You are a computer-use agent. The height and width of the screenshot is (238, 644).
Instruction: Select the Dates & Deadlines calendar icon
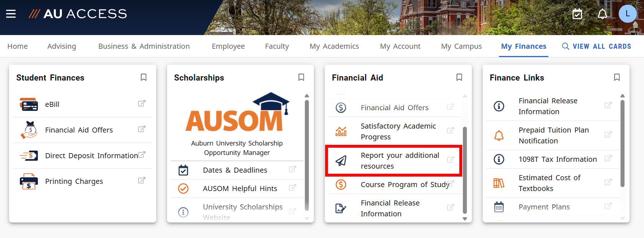[183, 170]
